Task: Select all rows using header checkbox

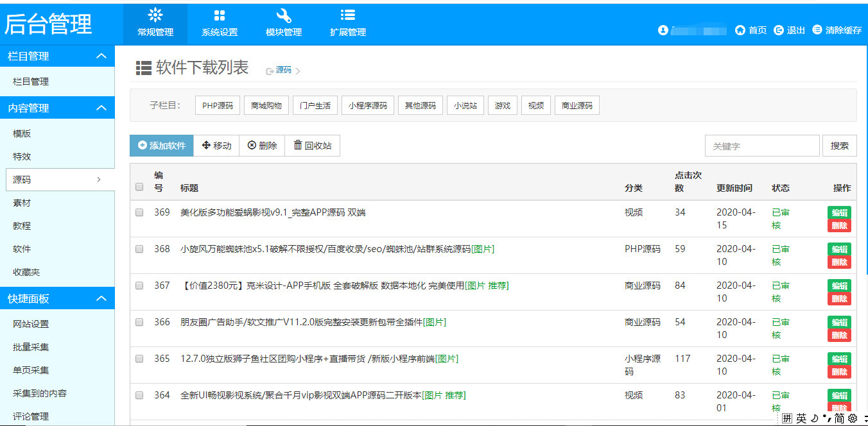Action: 139,187
